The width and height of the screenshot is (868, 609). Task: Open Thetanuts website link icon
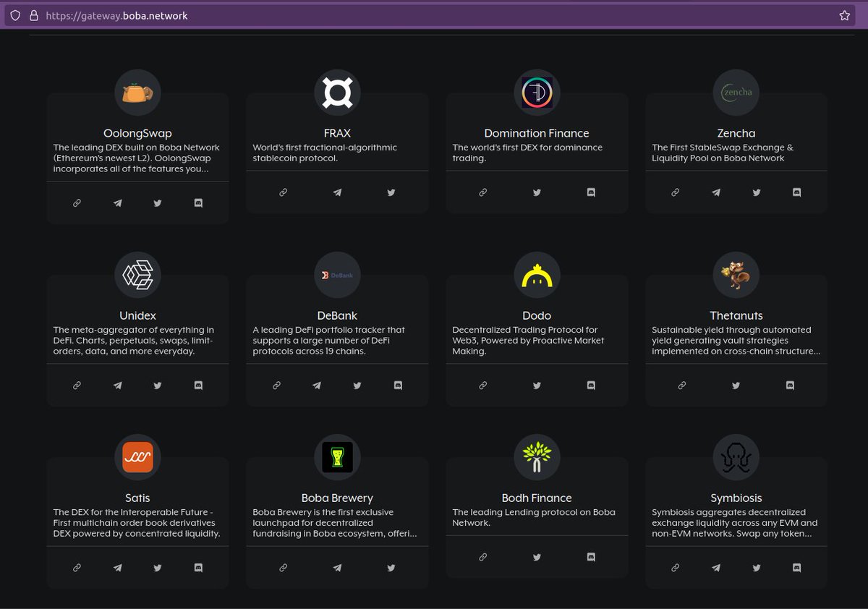click(x=682, y=386)
